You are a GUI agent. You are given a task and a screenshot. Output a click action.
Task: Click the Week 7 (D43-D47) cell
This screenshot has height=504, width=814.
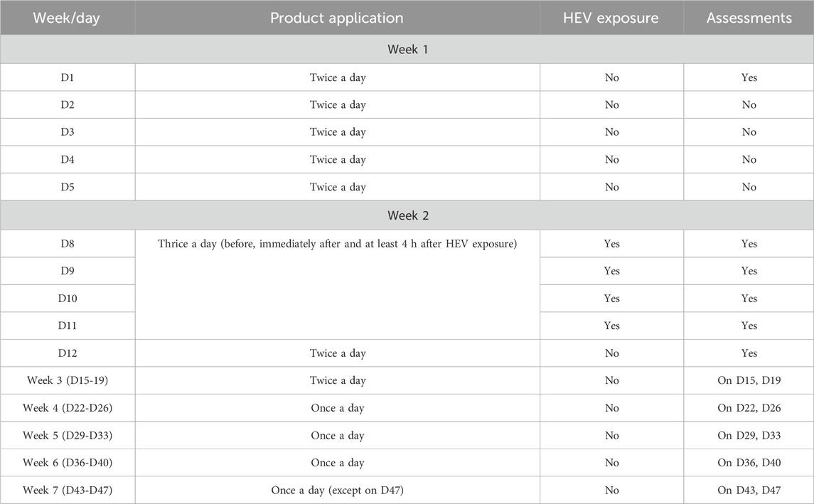(x=67, y=490)
